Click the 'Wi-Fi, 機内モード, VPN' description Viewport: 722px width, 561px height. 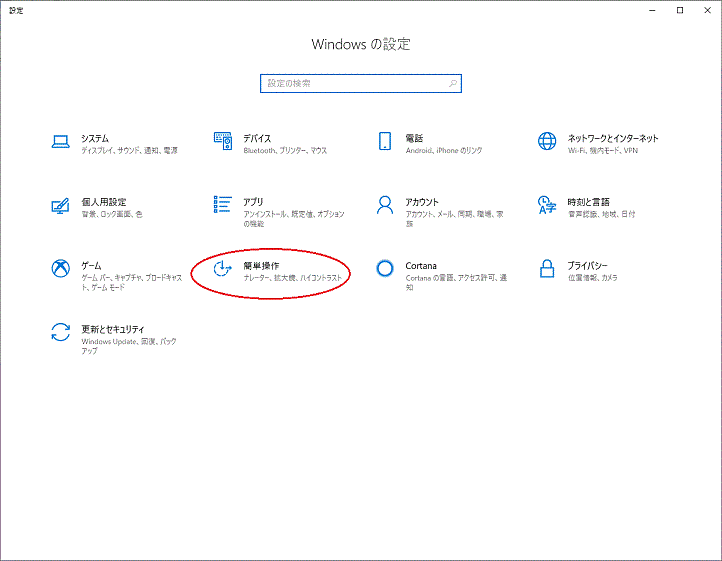[603, 151]
